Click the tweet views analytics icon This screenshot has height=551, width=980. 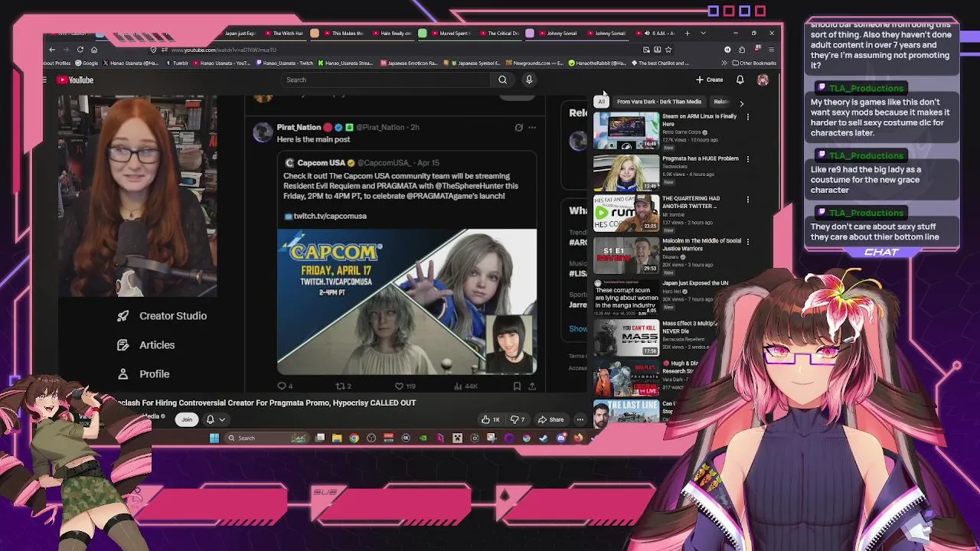point(458,386)
